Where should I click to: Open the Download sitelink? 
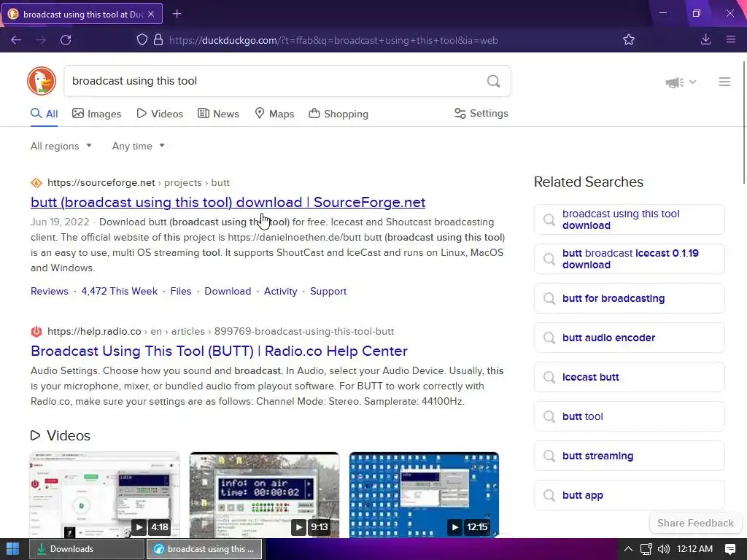228,292
